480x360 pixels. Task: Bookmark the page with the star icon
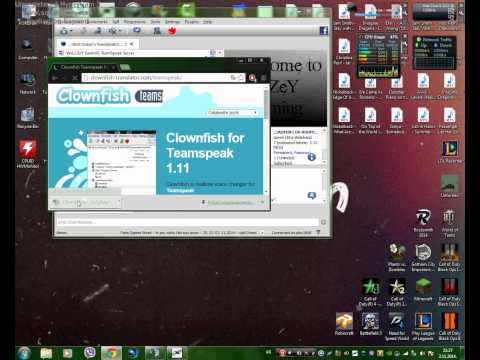241,78
